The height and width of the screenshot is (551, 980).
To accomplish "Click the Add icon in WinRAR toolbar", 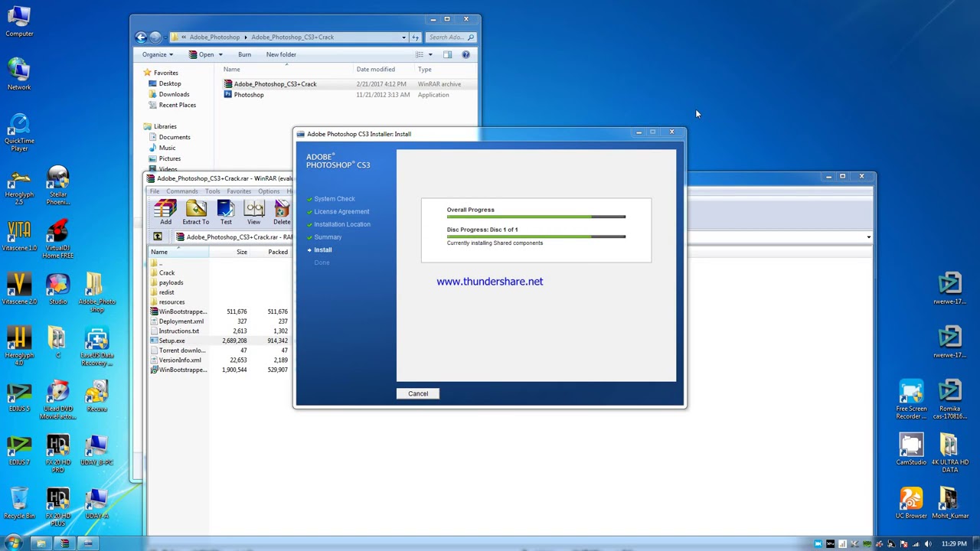I will 165,212.
